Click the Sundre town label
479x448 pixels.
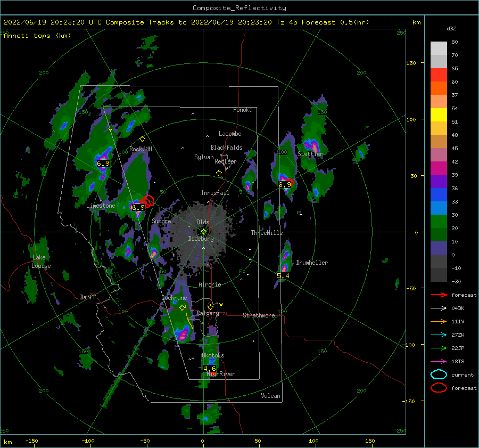tap(161, 221)
